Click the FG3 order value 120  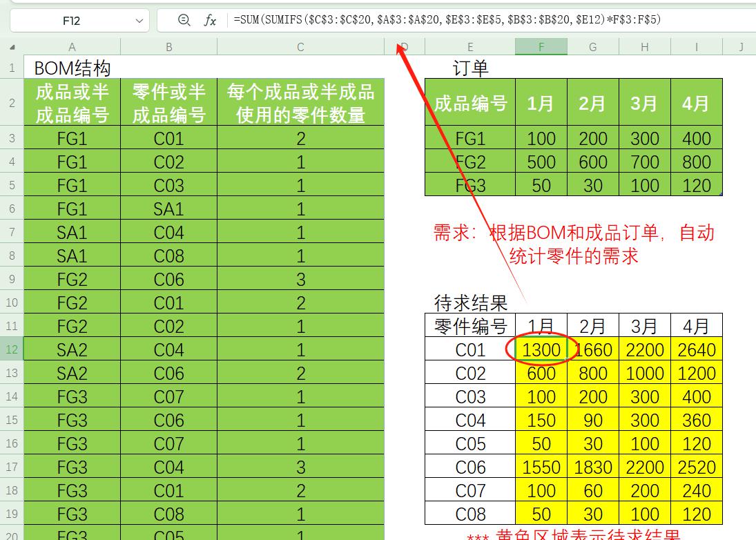(x=696, y=185)
